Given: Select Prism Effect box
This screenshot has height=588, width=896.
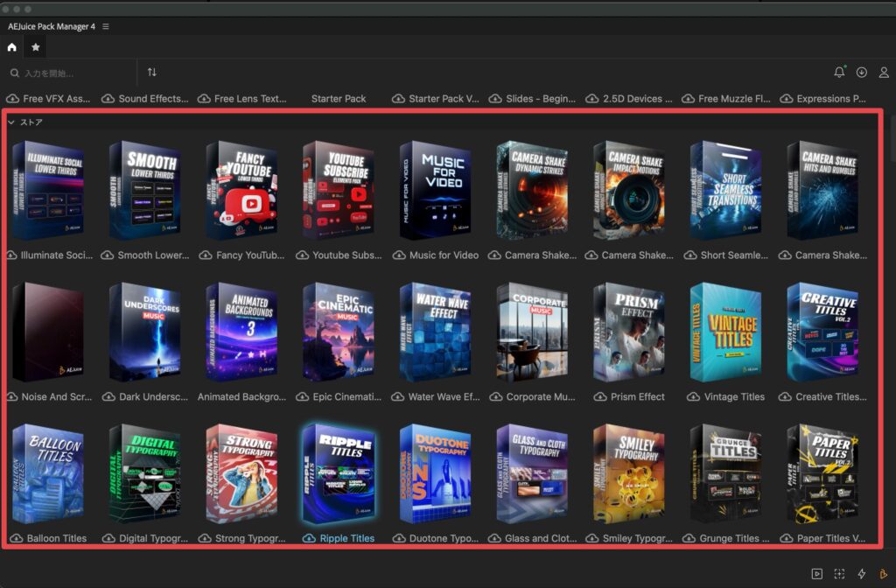Looking at the screenshot, I should tap(628, 332).
